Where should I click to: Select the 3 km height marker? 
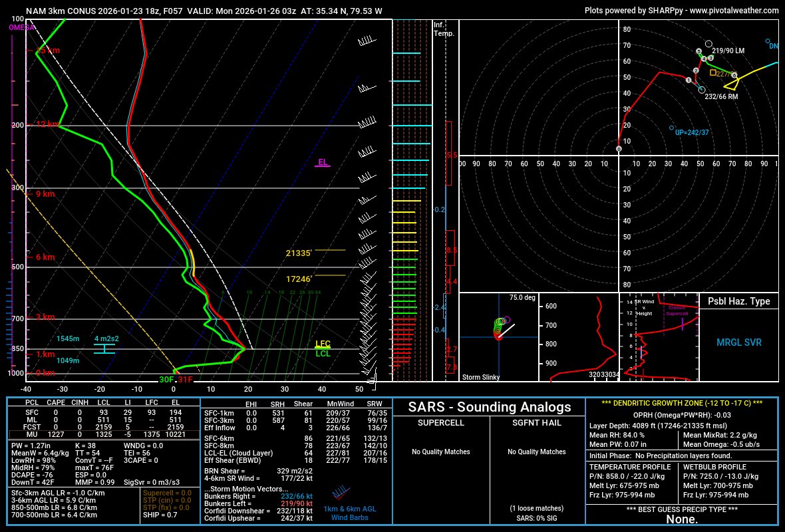45,317
